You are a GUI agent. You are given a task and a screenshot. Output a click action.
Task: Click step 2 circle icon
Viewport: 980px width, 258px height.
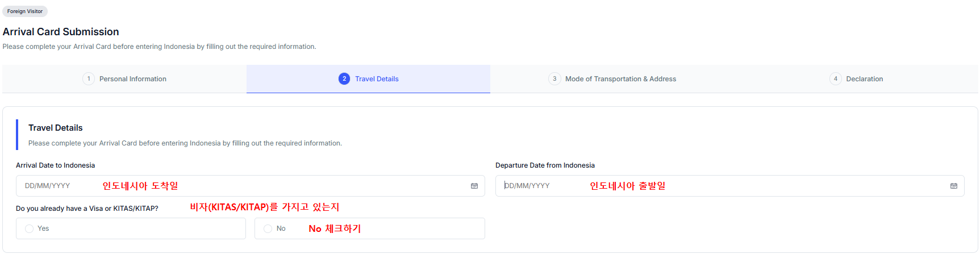(344, 79)
